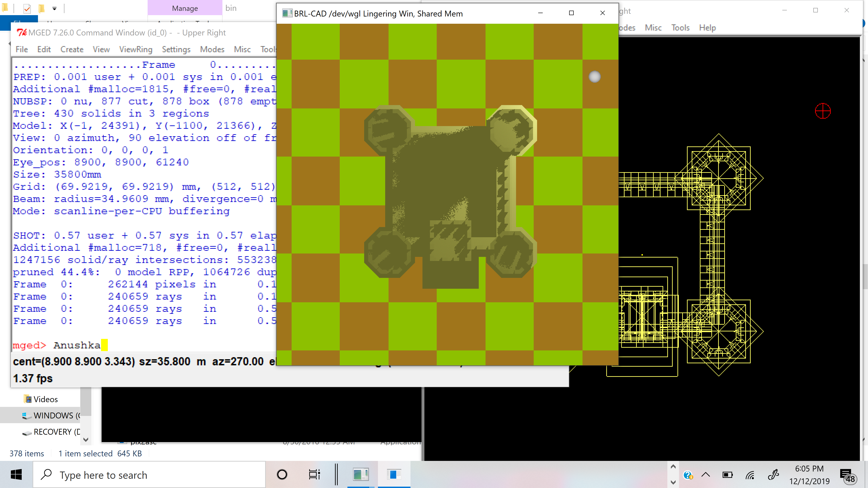
Task: Open Windows Ink Workspace pen icon
Action: (x=773, y=475)
